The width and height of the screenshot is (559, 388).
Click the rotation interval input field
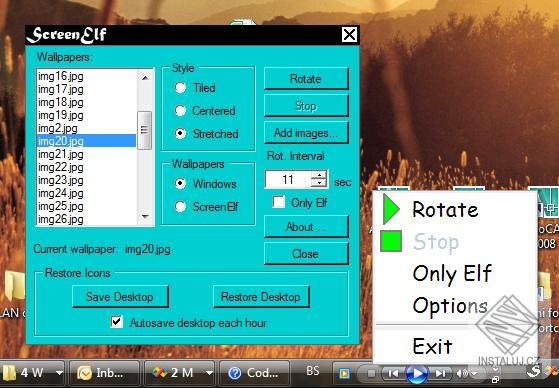point(288,179)
